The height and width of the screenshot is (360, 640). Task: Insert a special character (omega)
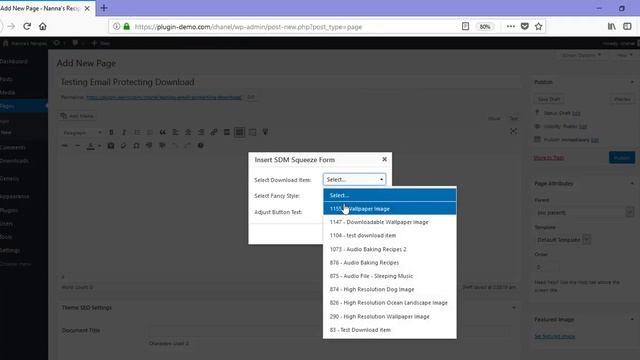(x=136, y=146)
